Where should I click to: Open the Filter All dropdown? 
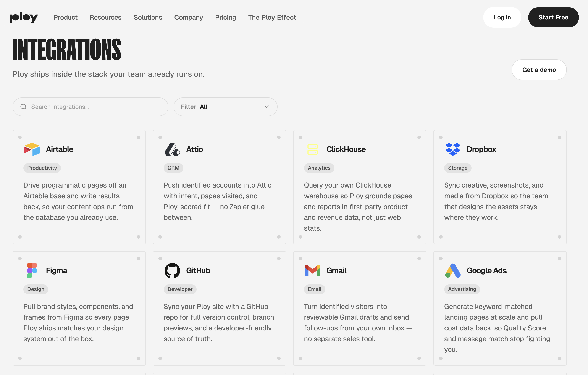[x=225, y=107]
